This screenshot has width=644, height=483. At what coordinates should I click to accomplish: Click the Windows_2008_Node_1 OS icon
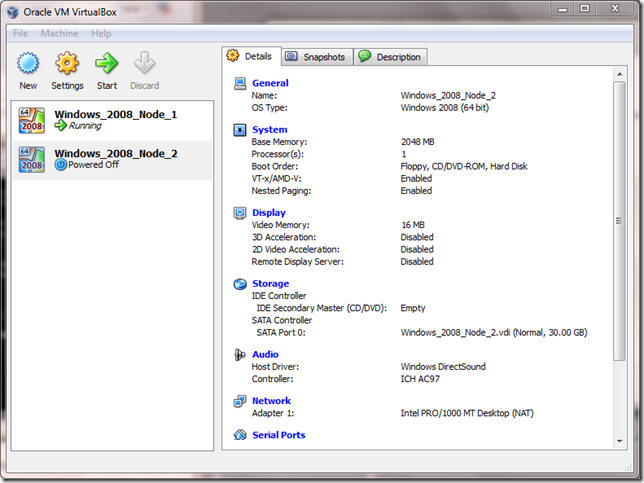click(32, 120)
